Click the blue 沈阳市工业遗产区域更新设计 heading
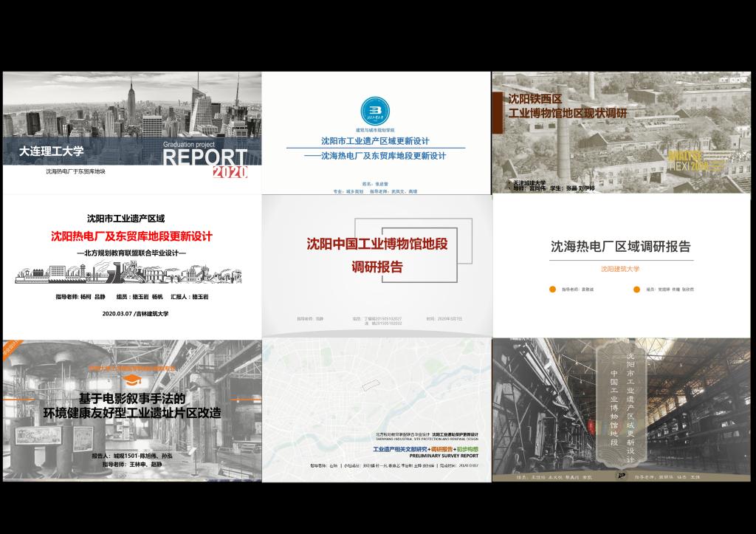756x534 pixels. (375, 141)
